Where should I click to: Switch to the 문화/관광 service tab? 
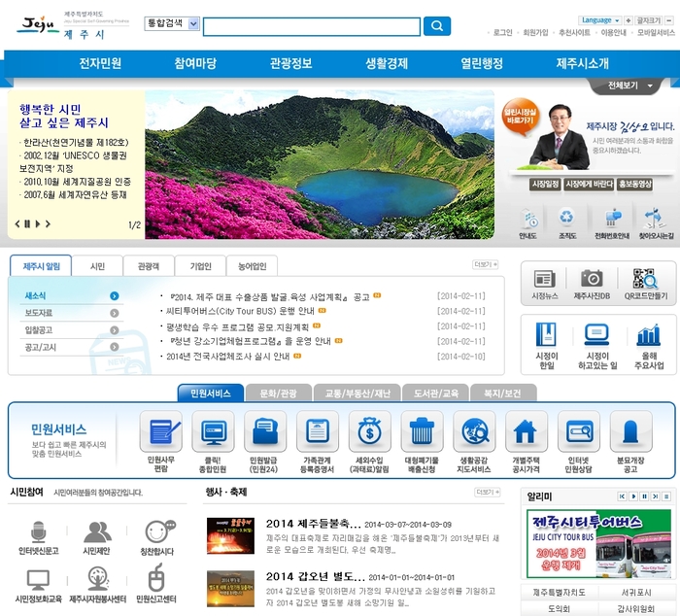point(278,393)
